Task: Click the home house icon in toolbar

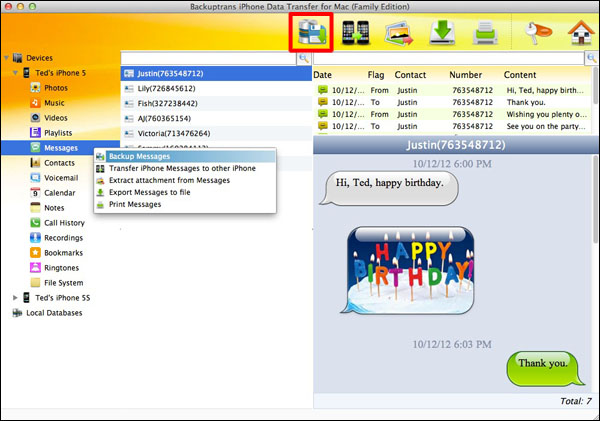Action: (x=581, y=33)
